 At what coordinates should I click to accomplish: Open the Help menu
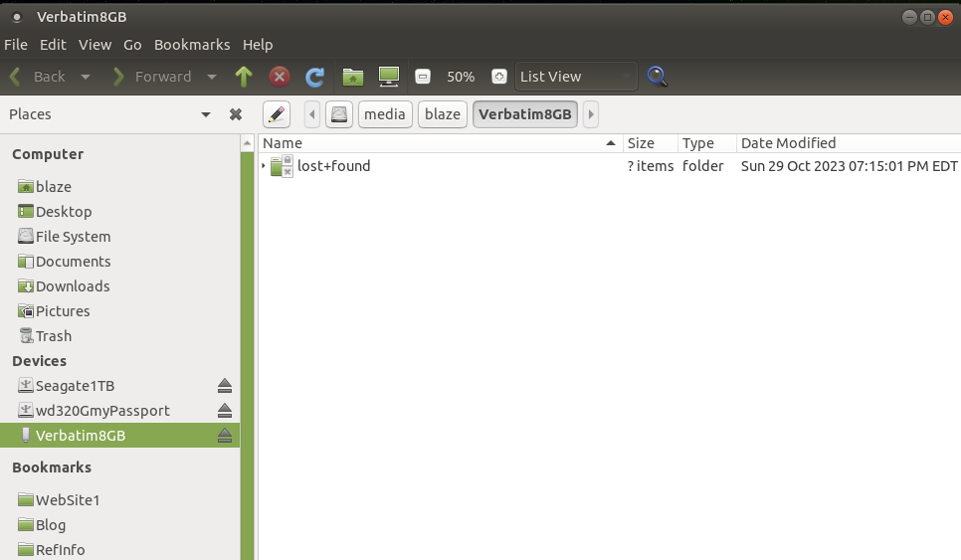pos(258,45)
